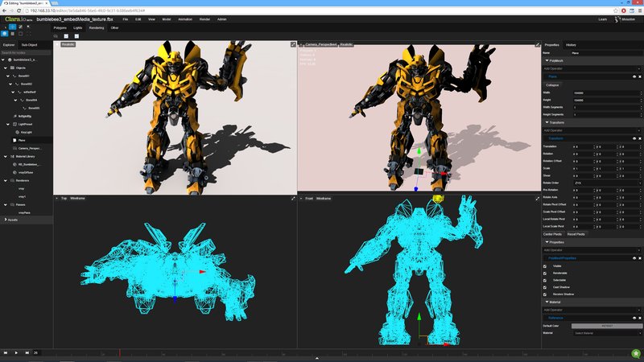Toggle visibility eye of Reference operator
This screenshot has height=362, width=644.
[x=634, y=318]
